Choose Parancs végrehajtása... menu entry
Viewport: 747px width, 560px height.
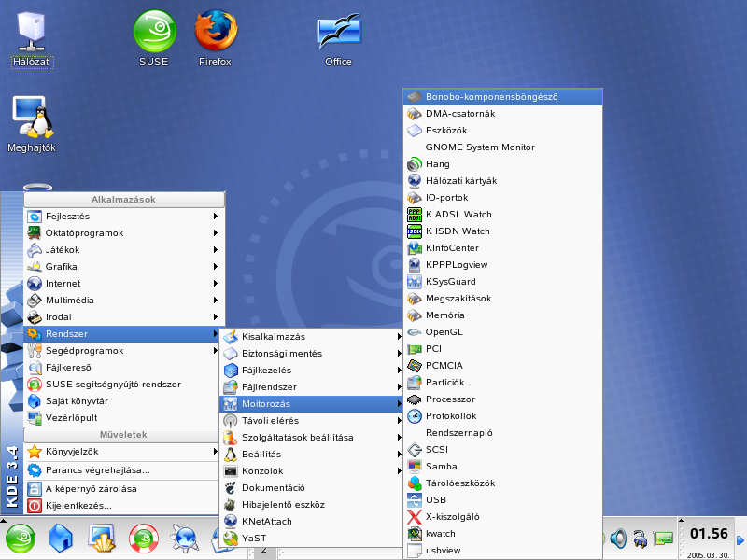pos(121,470)
